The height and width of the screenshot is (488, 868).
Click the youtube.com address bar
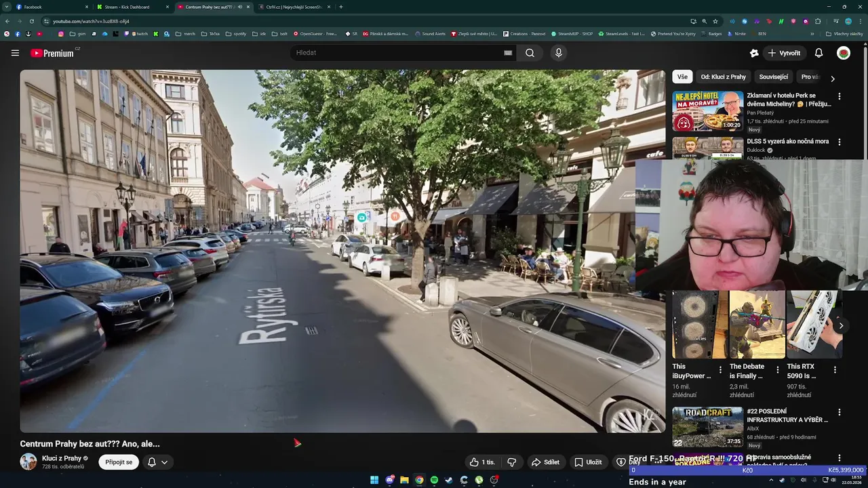(366, 21)
